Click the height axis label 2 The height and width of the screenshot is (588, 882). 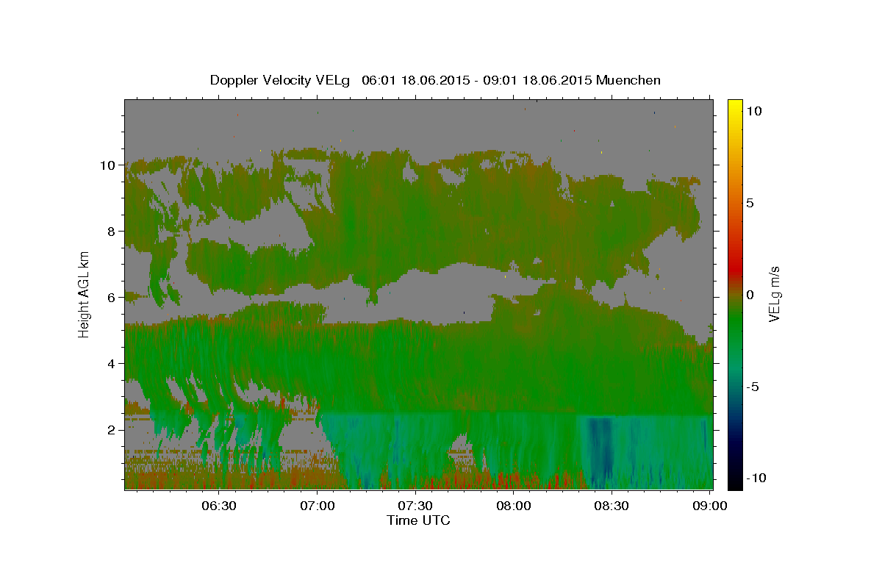pos(111,430)
